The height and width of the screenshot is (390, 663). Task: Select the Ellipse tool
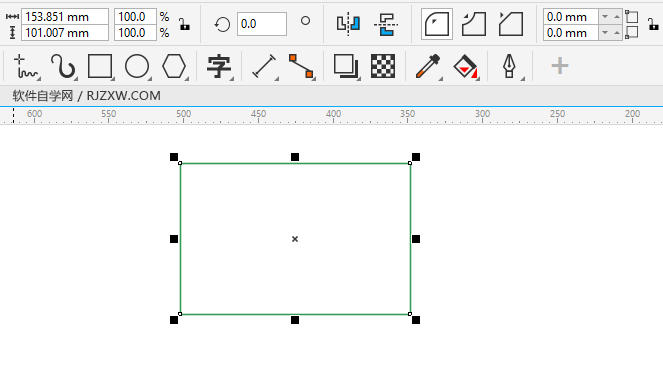[x=137, y=66]
